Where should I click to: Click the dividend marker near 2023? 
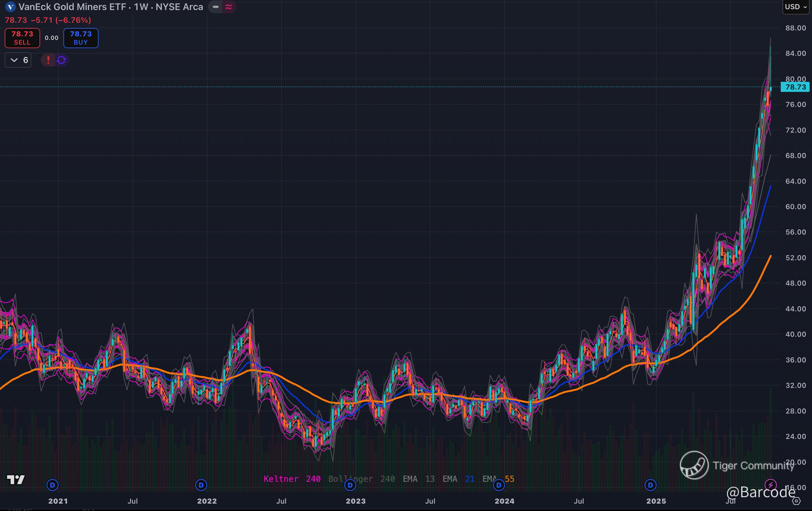350,485
